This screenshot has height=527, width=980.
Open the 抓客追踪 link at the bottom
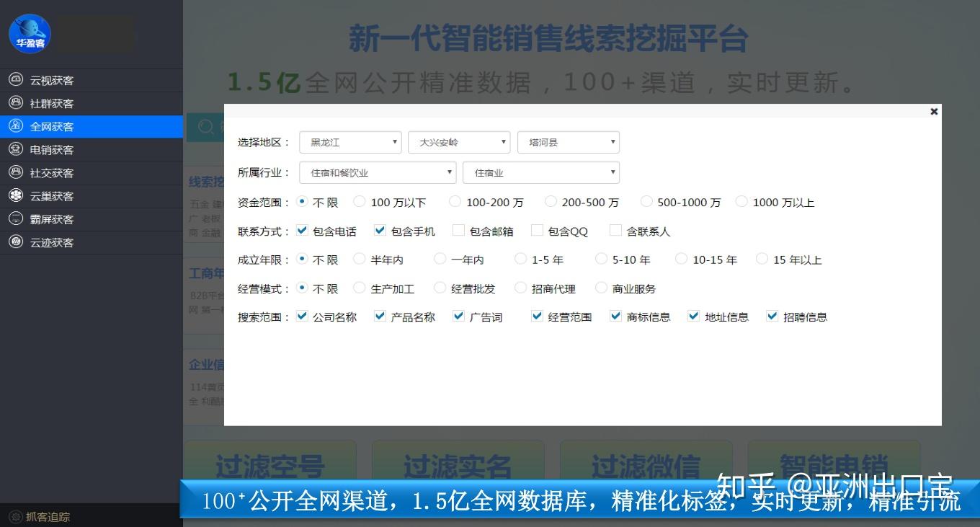(48, 516)
